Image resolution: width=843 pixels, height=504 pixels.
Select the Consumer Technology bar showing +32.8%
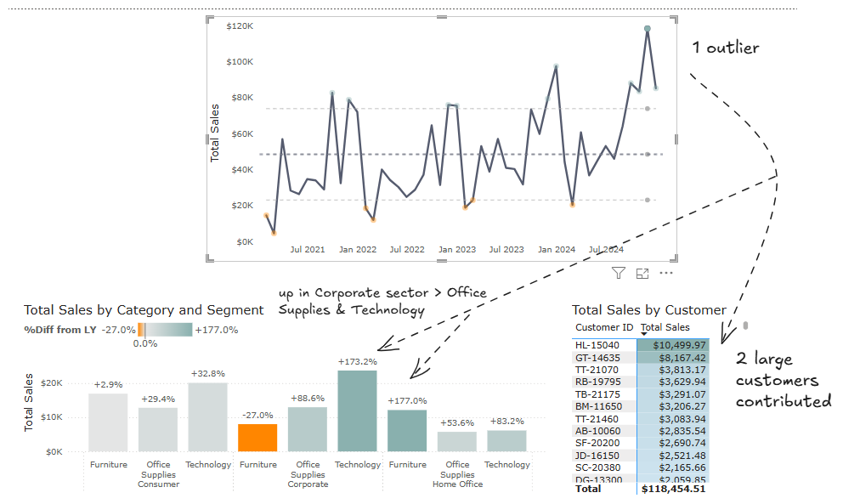coord(207,416)
